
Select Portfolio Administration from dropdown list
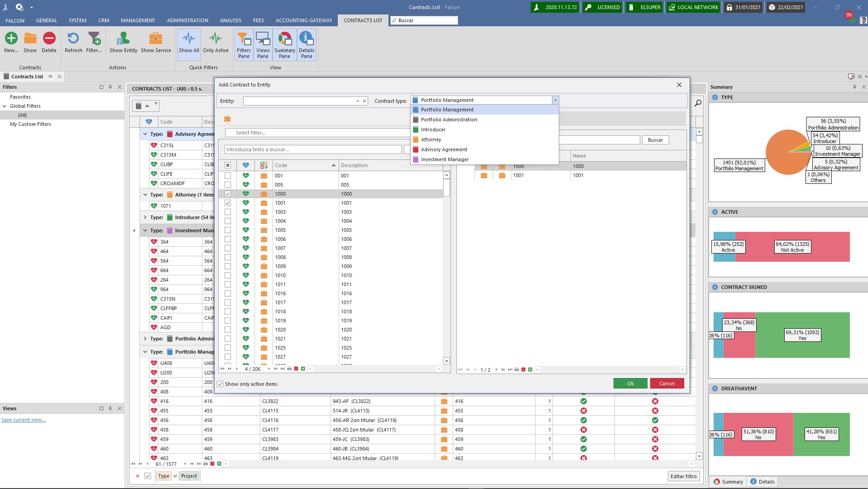coord(484,120)
